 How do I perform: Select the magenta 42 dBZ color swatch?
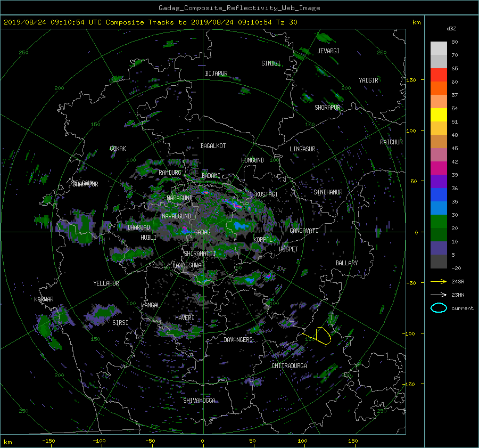(439, 168)
